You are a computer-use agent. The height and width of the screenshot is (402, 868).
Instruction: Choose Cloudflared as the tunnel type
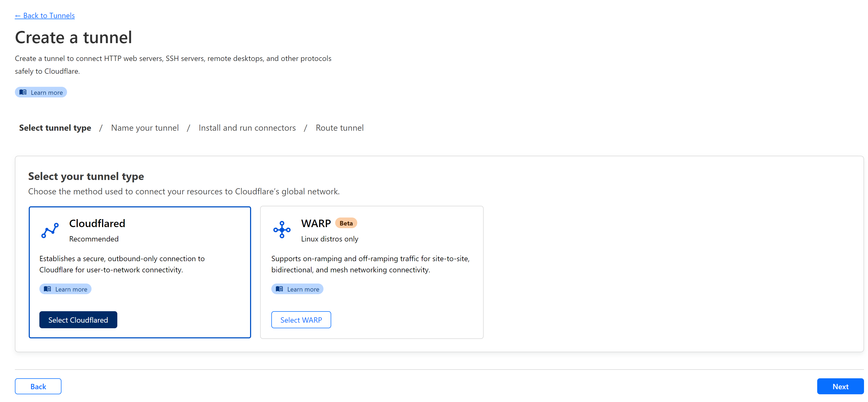(x=78, y=320)
